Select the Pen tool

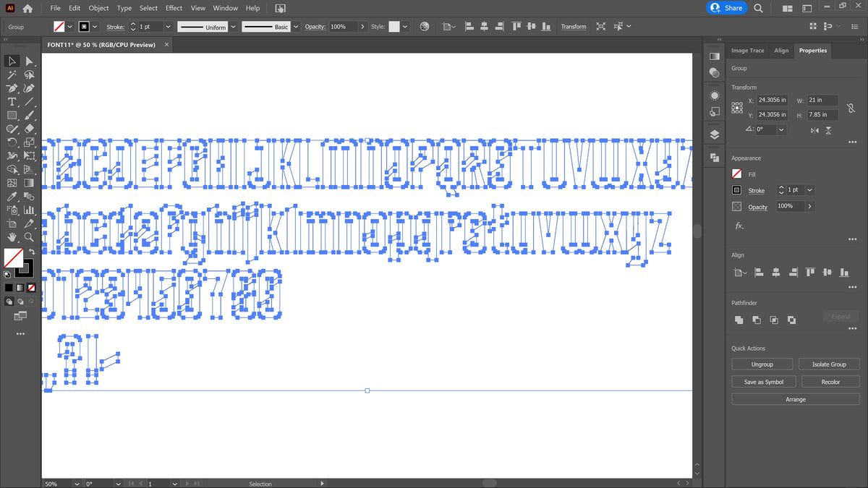12,88
